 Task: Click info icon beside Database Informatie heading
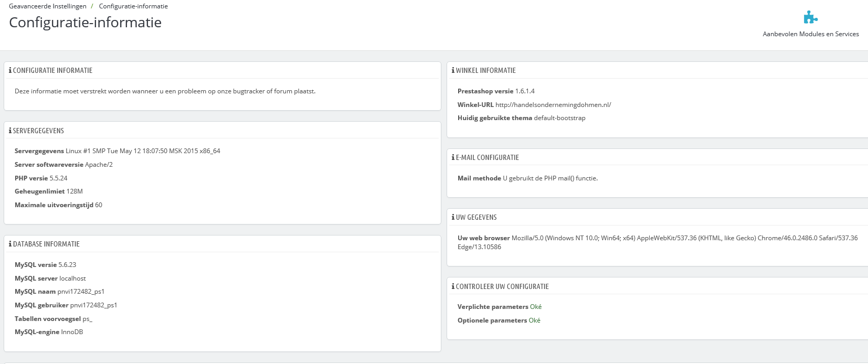pos(10,244)
